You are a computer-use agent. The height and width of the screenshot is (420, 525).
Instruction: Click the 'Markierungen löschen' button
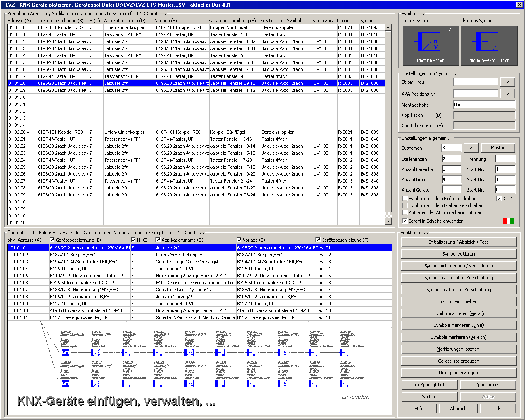(x=459, y=349)
